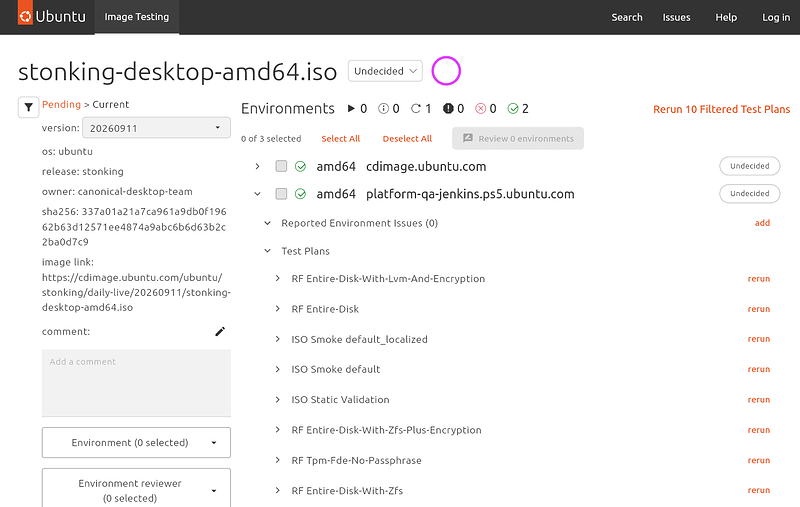Open Search in the top navigation
This screenshot has width=800, height=507.
[627, 17]
